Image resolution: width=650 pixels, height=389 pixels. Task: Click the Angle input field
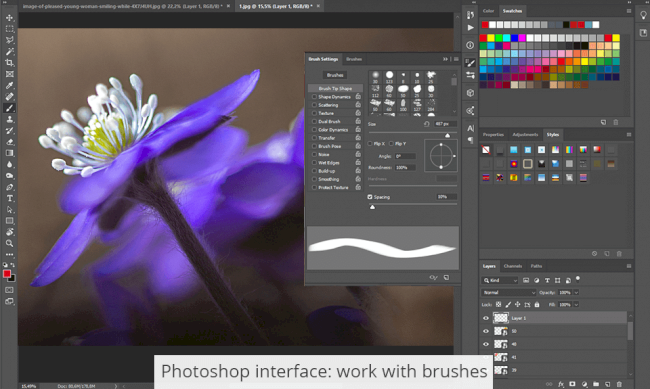point(405,156)
